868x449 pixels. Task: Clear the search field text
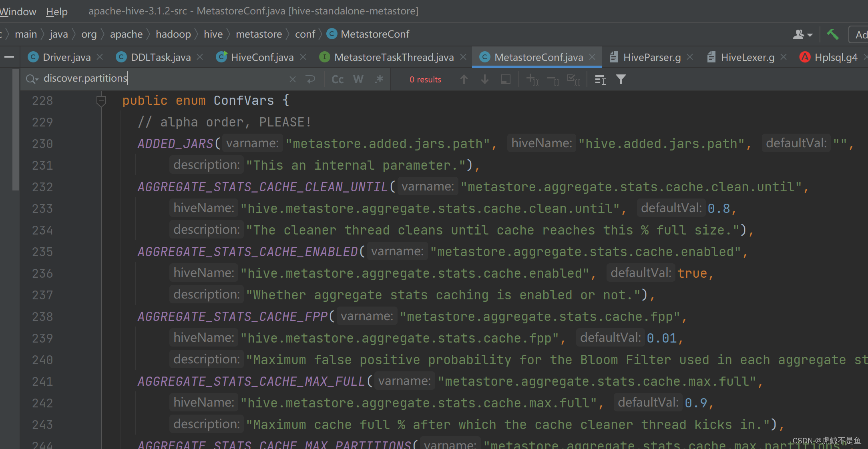point(293,79)
